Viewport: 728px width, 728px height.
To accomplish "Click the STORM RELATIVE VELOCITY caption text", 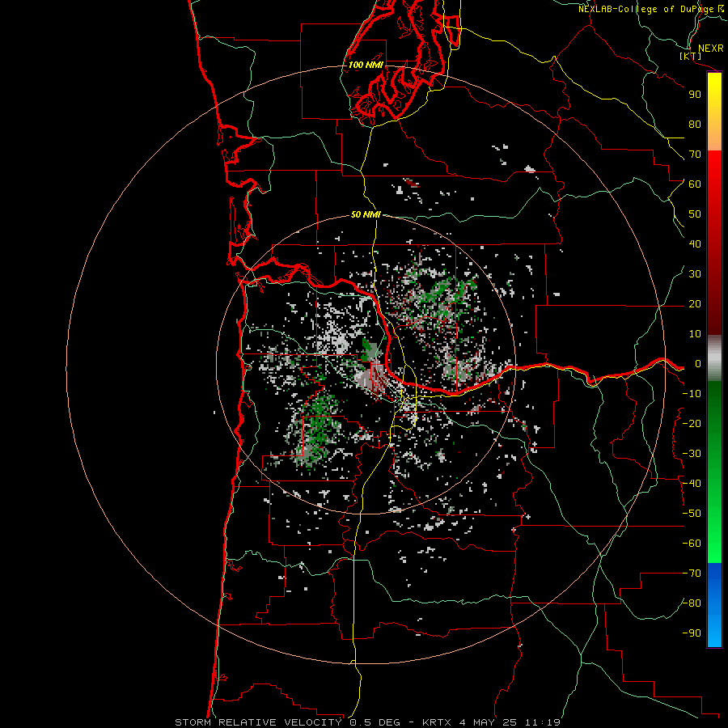I will 258,722.
